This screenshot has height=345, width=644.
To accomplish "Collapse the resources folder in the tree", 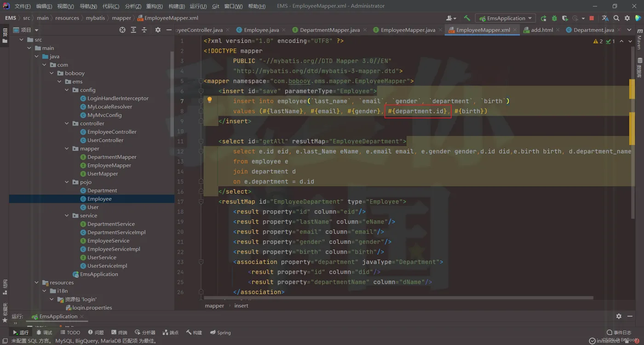I will coord(36,283).
